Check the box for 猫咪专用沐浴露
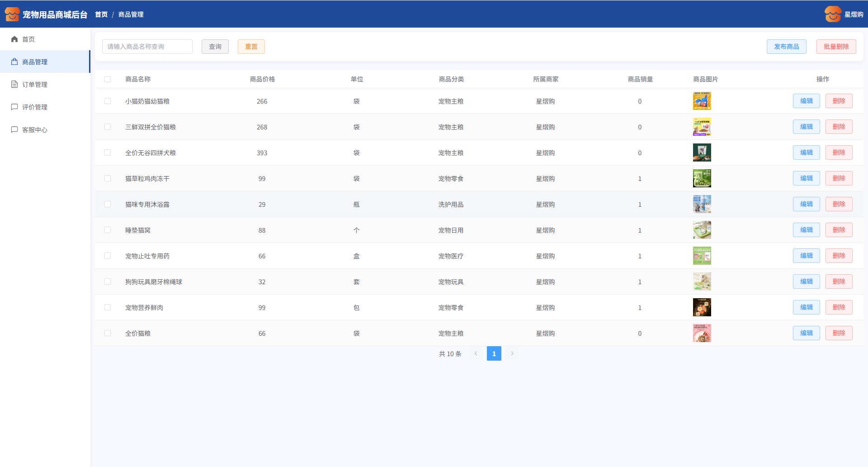 click(x=108, y=205)
